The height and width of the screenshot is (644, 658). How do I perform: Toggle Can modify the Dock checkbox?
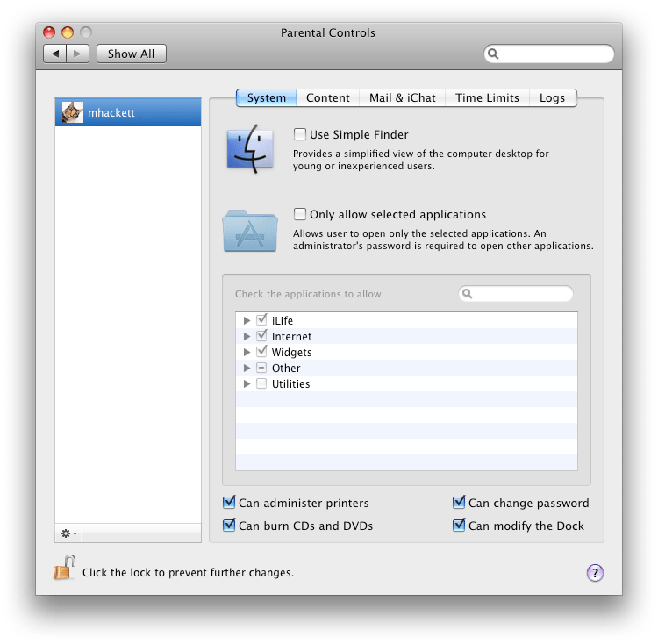(459, 525)
